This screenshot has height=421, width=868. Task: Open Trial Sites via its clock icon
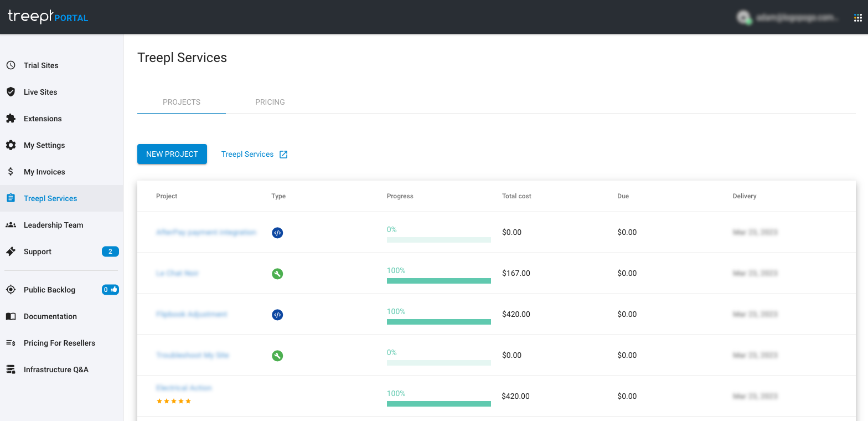click(11, 65)
